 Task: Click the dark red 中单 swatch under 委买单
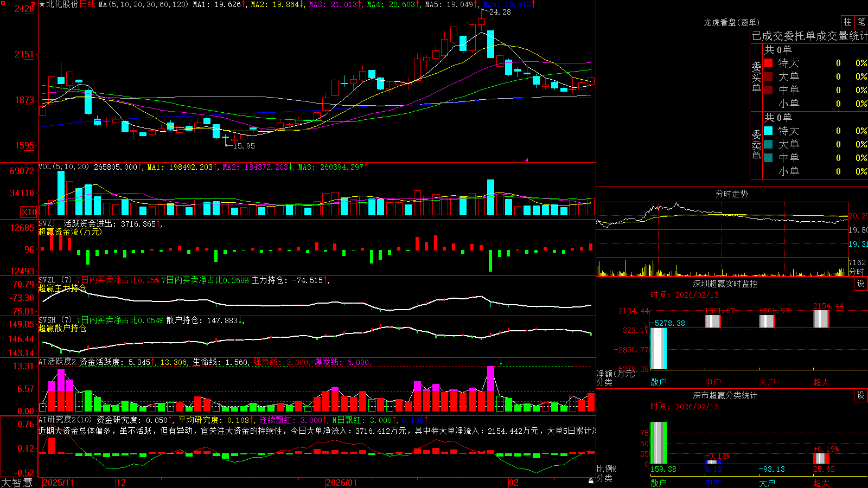point(768,90)
